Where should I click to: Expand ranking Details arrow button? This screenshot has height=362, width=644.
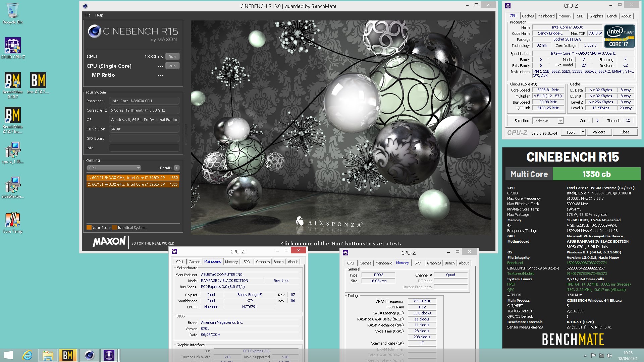[177, 168]
